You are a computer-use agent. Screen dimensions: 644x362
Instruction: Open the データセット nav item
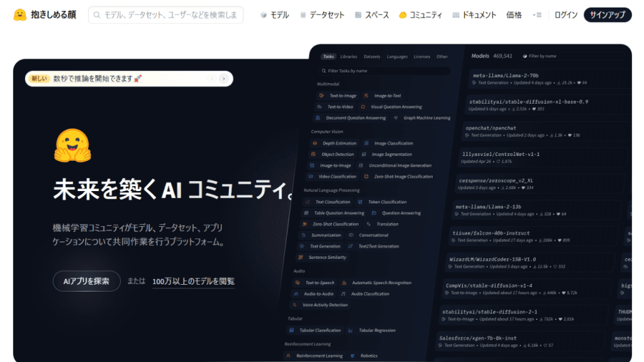click(x=323, y=15)
